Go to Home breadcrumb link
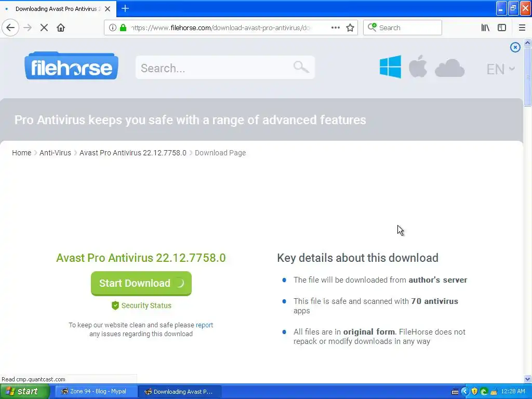 (21, 153)
